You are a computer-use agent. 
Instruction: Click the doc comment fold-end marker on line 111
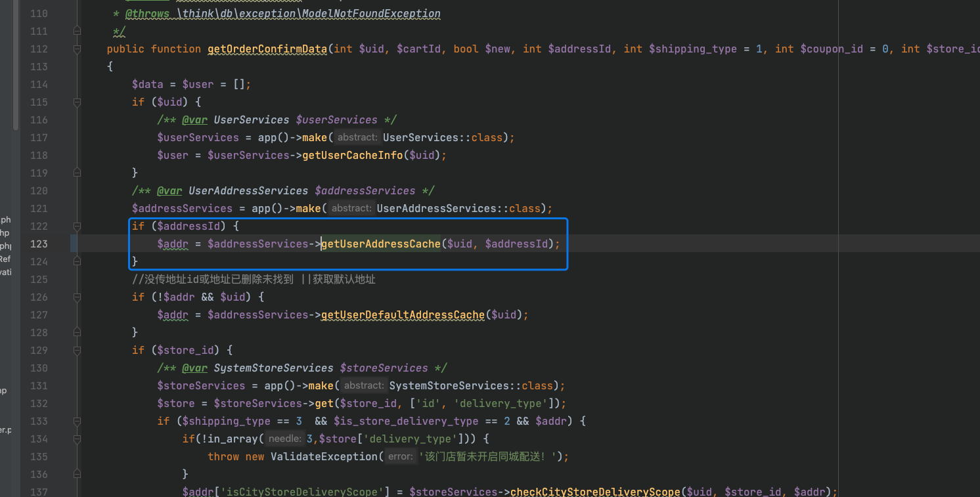click(x=78, y=31)
